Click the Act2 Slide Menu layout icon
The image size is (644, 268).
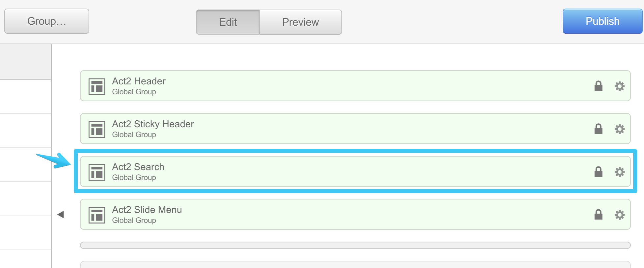[x=97, y=215]
